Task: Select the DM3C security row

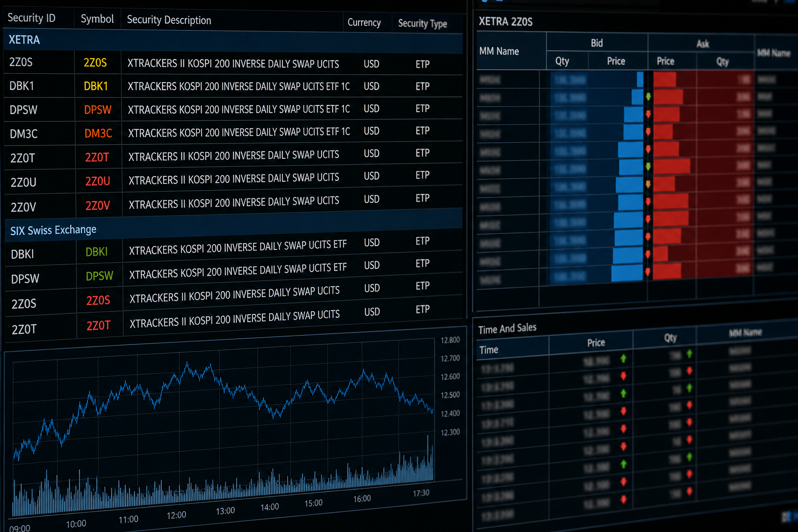Action: [233, 132]
